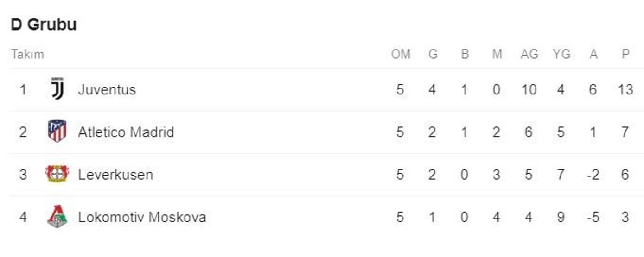Click the Lokomotiv Moskova logo
Viewport: 644px width, 257px height.
point(57,217)
